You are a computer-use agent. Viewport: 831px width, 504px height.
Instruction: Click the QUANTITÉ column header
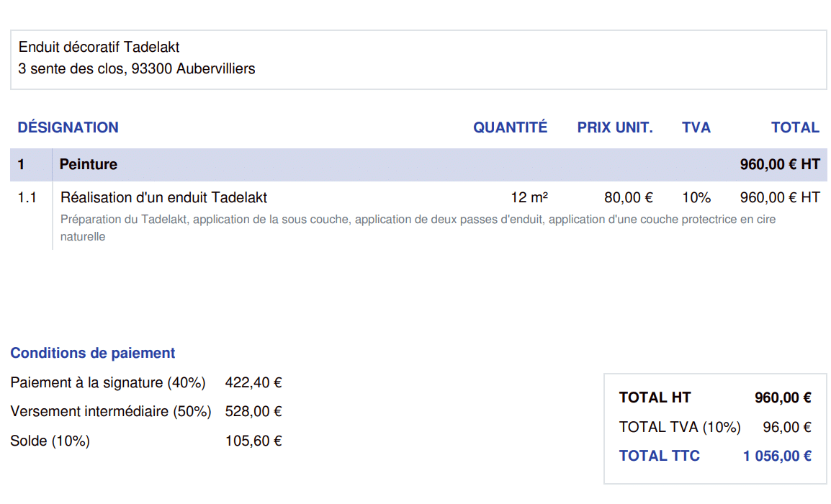(x=510, y=127)
